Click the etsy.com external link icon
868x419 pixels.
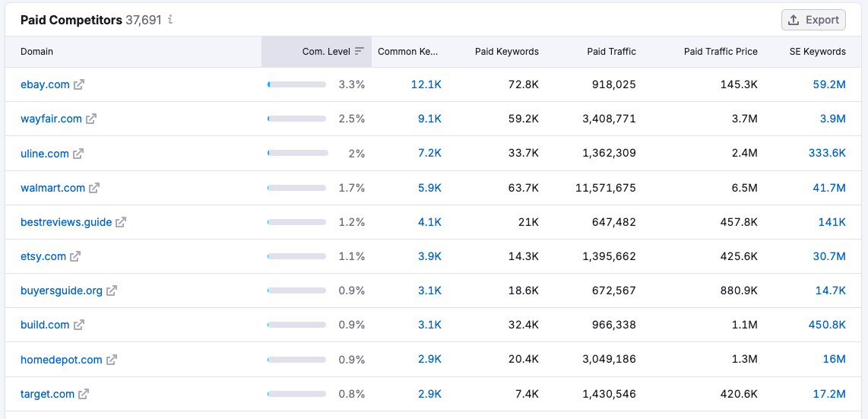(75, 256)
